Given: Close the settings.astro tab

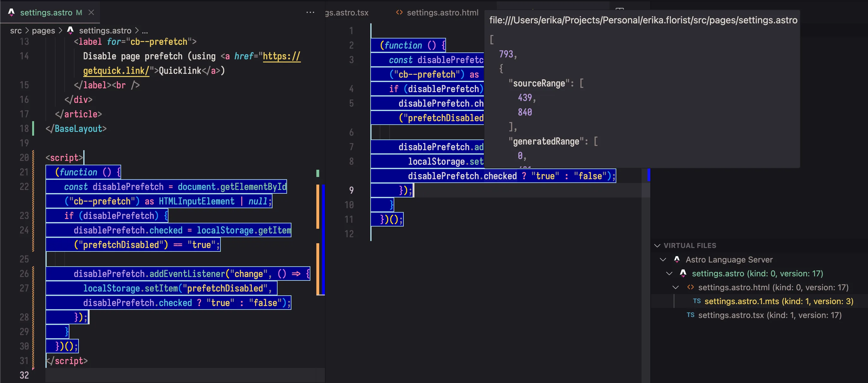Looking at the screenshot, I should click(x=91, y=13).
